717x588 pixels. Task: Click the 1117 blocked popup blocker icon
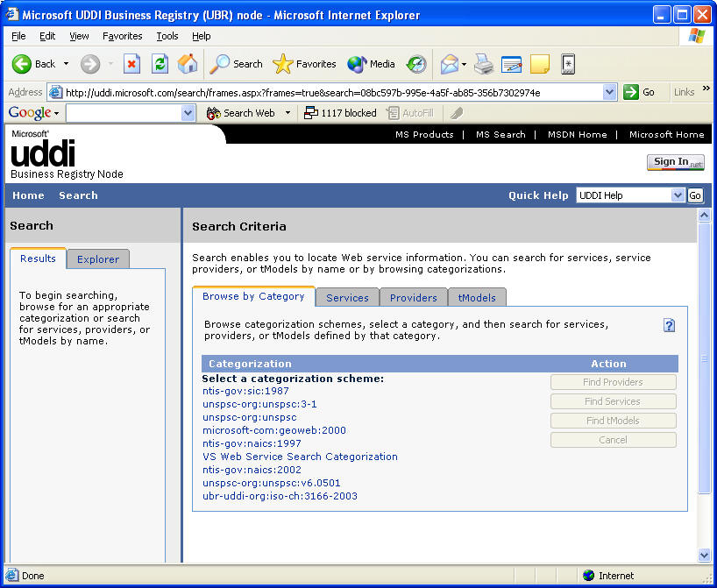(311, 113)
